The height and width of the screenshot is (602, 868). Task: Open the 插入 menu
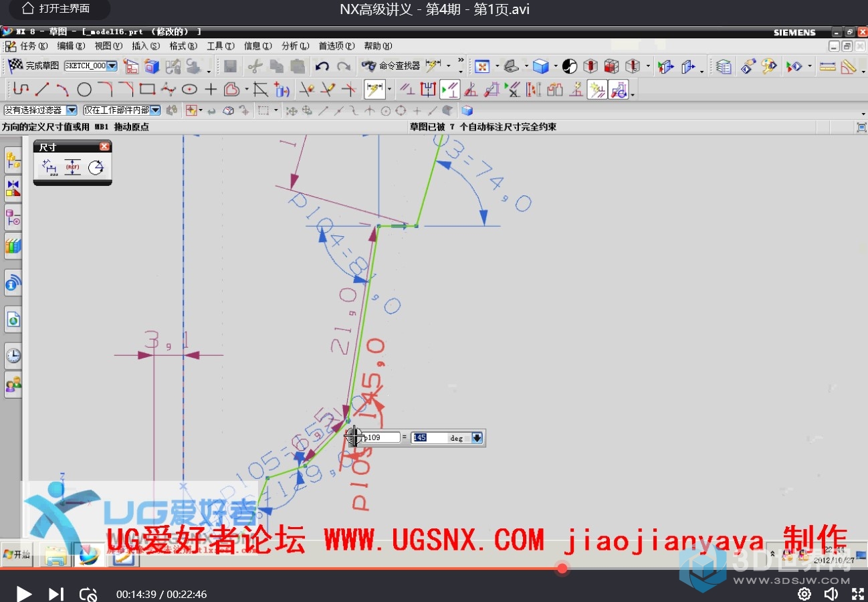tap(146, 46)
